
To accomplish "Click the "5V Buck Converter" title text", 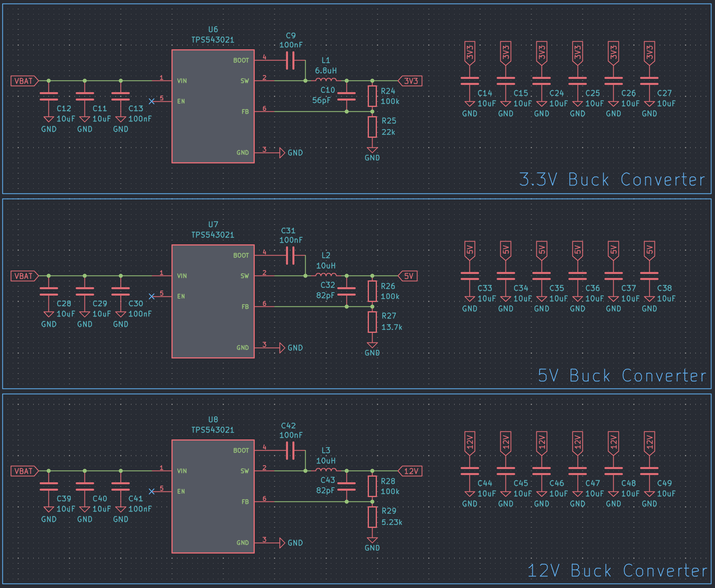I will coord(622,375).
